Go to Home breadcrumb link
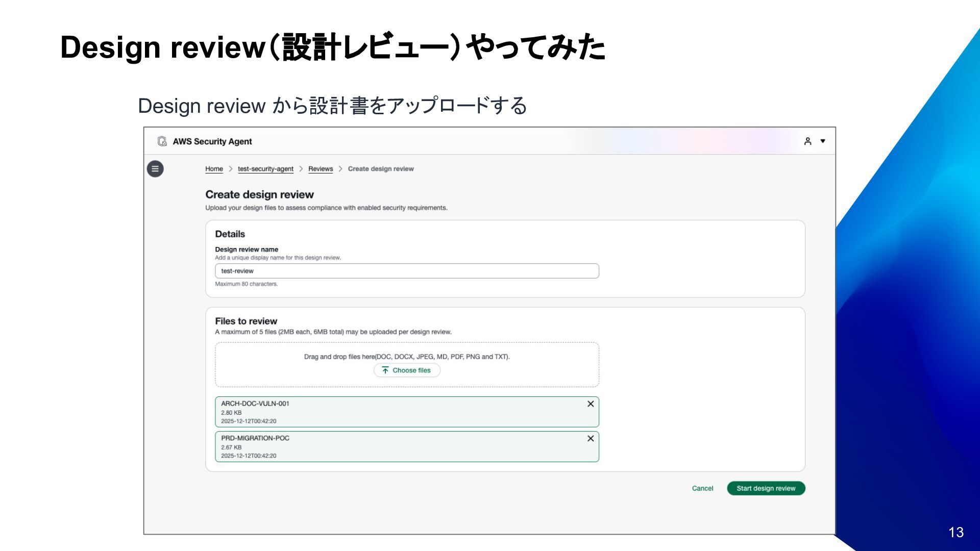The height and width of the screenshot is (551, 980). 214,169
